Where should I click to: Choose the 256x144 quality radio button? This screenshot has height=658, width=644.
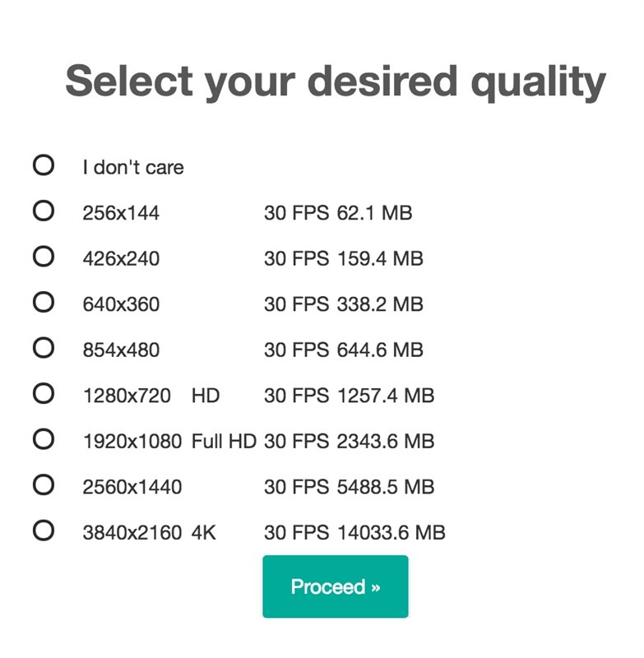[44, 212]
